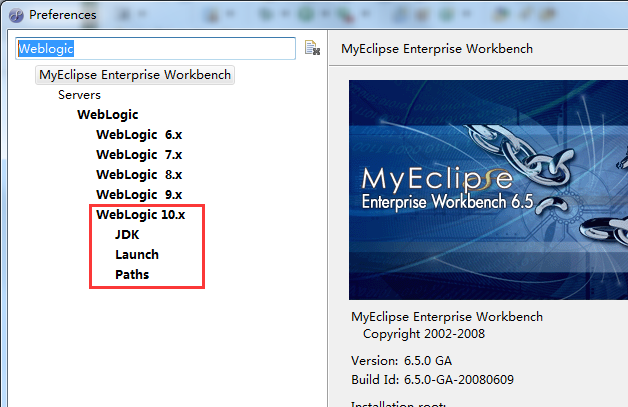Select WebLogic 8.x in the tree
The height and width of the screenshot is (407, 628).
[x=139, y=175]
